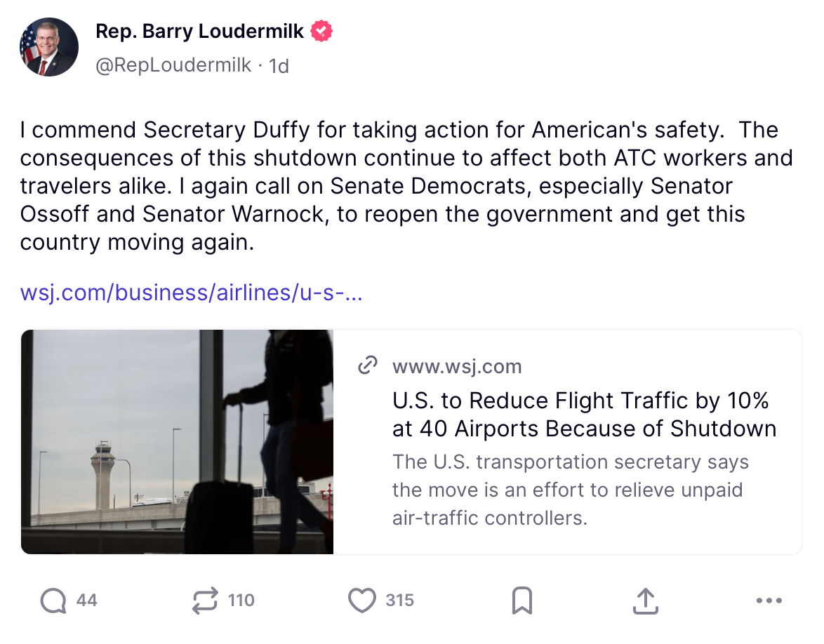Click the www.wsj.com domain on the card

point(457,366)
